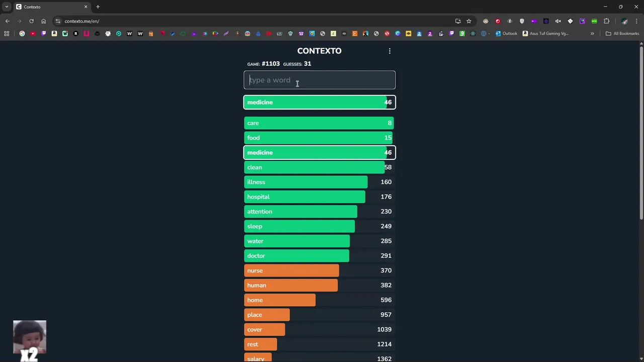The image size is (644, 362).
Task: Go to the browser home page
Action: [43, 21]
